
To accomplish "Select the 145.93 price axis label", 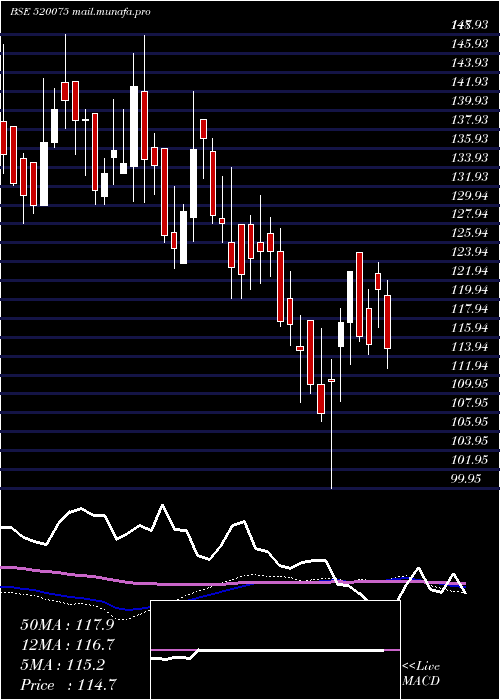I will coord(469,44).
